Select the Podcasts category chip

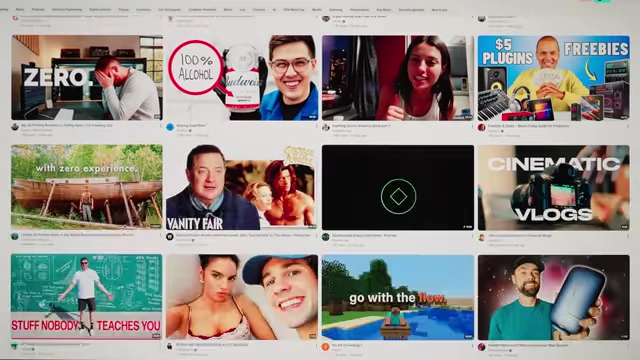click(x=38, y=9)
